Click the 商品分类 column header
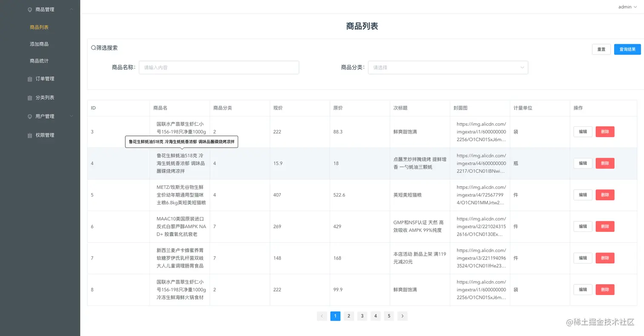Screen dimensions: 644x336 coord(223,108)
